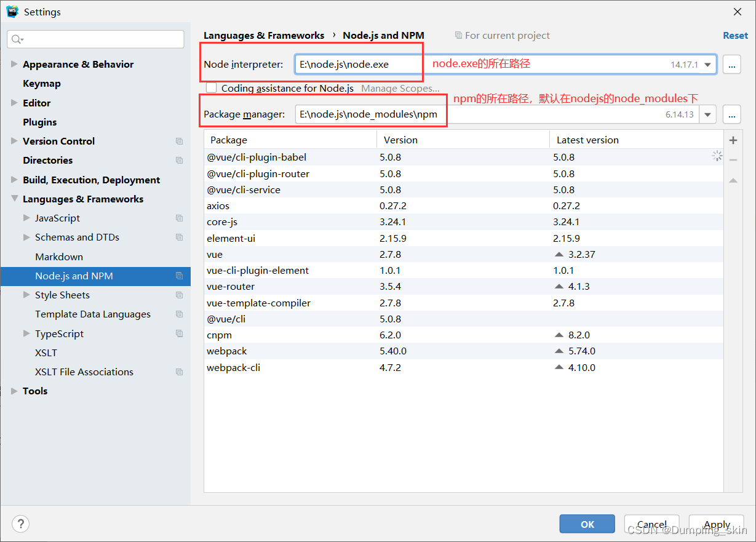The image size is (756, 542).
Task: Select the @vue/cli-service package row
Action: tap(464, 190)
